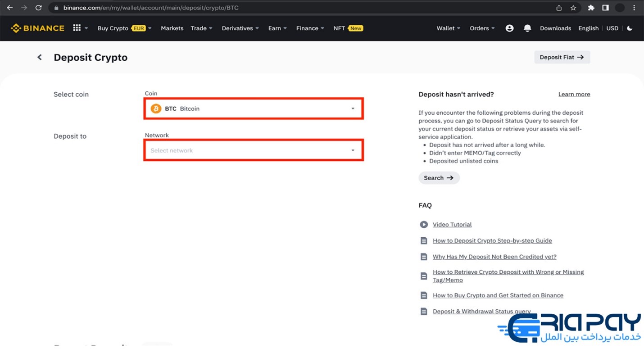Image resolution: width=644 pixels, height=362 pixels.
Task: Open How to Buy Crypto and Get Started
Action: click(498, 295)
